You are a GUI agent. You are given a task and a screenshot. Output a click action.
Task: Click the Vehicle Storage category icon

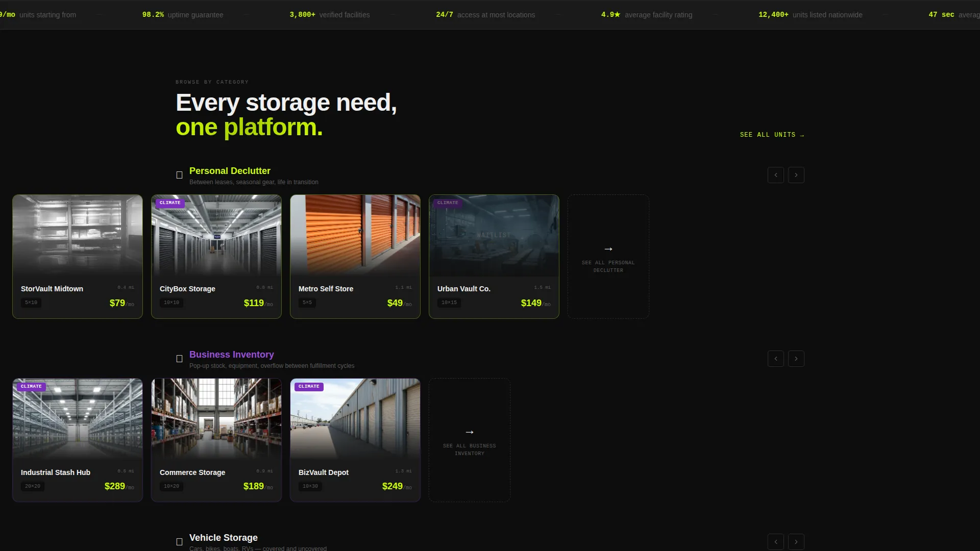[179, 542]
